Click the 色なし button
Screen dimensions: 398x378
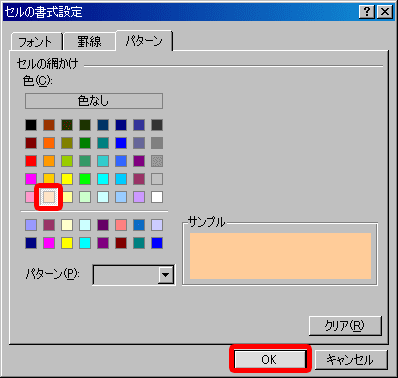(x=94, y=101)
